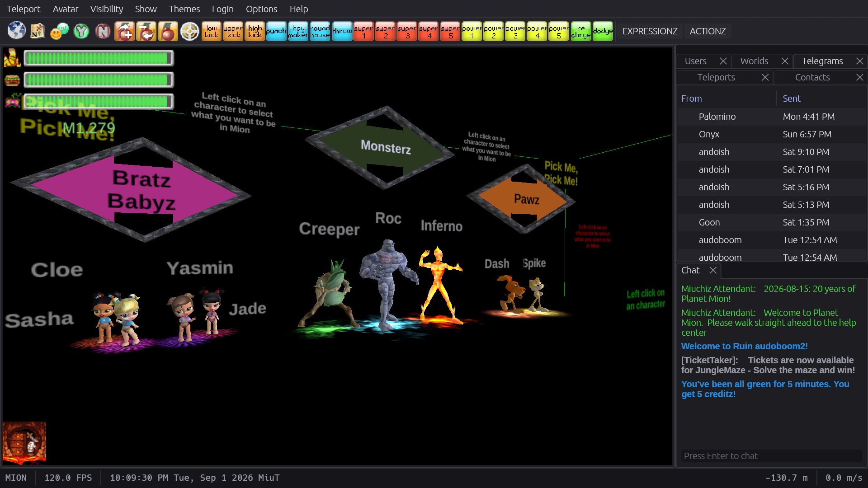Trigger the high kick move

(255, 31)
